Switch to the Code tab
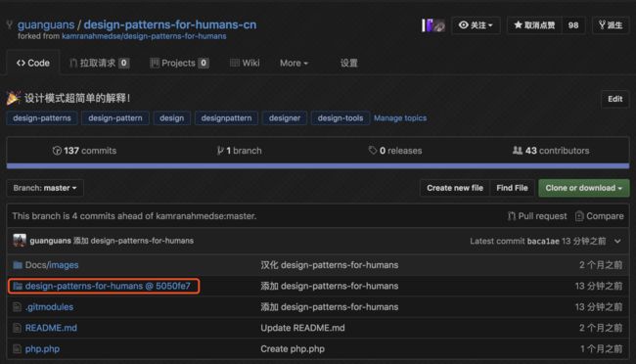This screenshot has width=636, height=364. coord(33,63)
